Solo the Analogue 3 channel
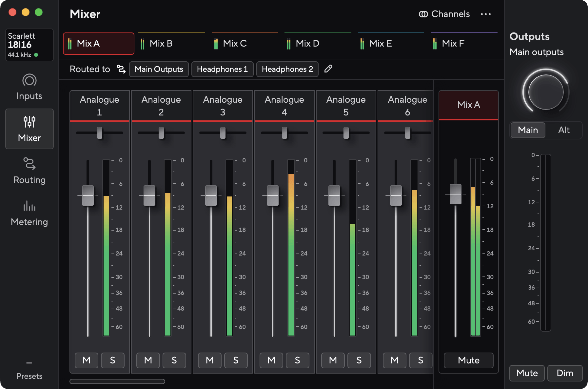The width and height of the screenshot is (588, 389). pos(236,360)
